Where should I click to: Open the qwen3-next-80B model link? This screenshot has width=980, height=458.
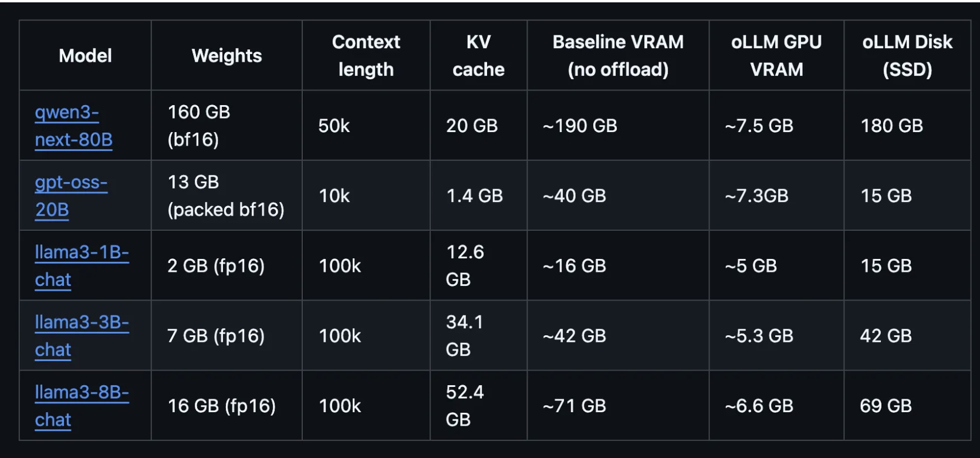pos(73,126)
